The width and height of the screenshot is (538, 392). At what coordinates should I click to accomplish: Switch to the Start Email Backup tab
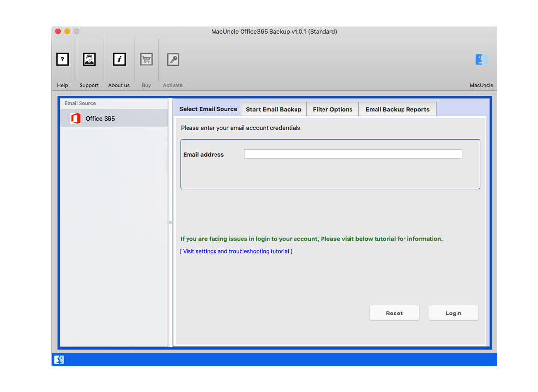(x=273, y=109)
